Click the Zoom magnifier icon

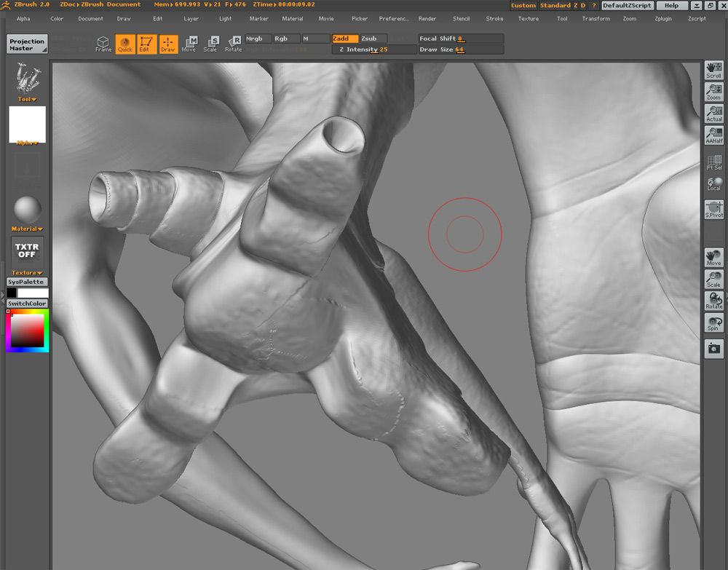tap(713, 92)
